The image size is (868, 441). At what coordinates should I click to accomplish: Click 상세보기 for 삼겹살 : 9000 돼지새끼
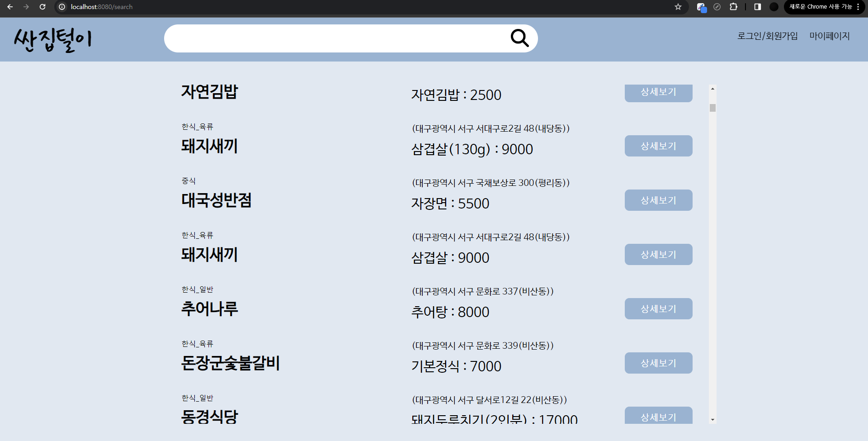pos(659,254)
